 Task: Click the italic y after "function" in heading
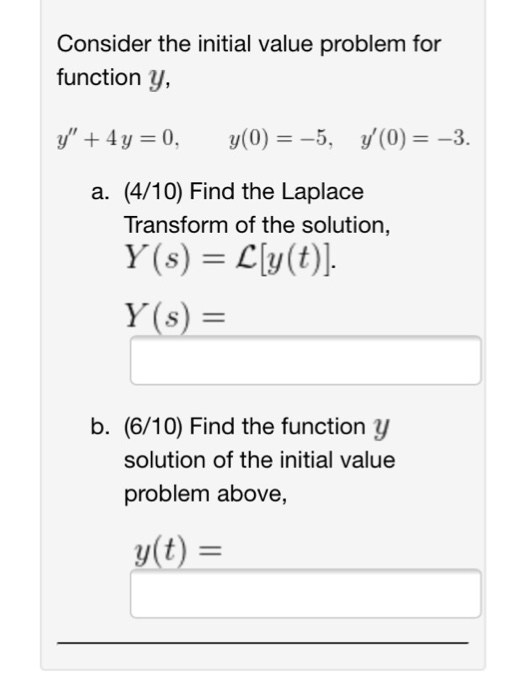tap(157, 79)
